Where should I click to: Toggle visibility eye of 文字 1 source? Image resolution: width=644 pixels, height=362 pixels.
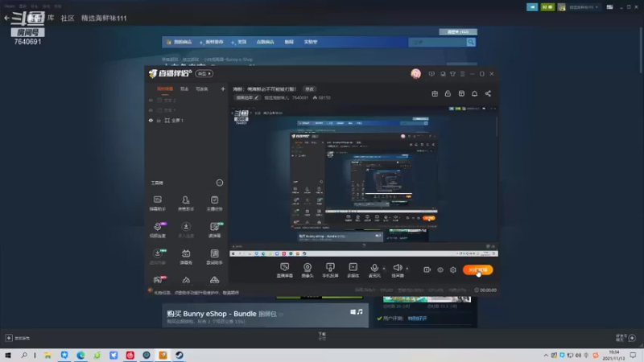coord(151,110)
